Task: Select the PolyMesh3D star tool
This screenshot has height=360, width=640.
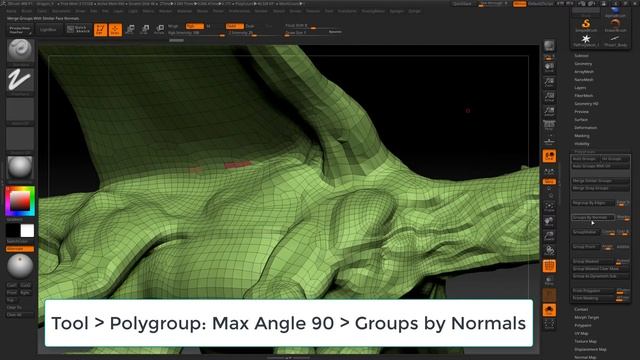Action: click(586, 40)
